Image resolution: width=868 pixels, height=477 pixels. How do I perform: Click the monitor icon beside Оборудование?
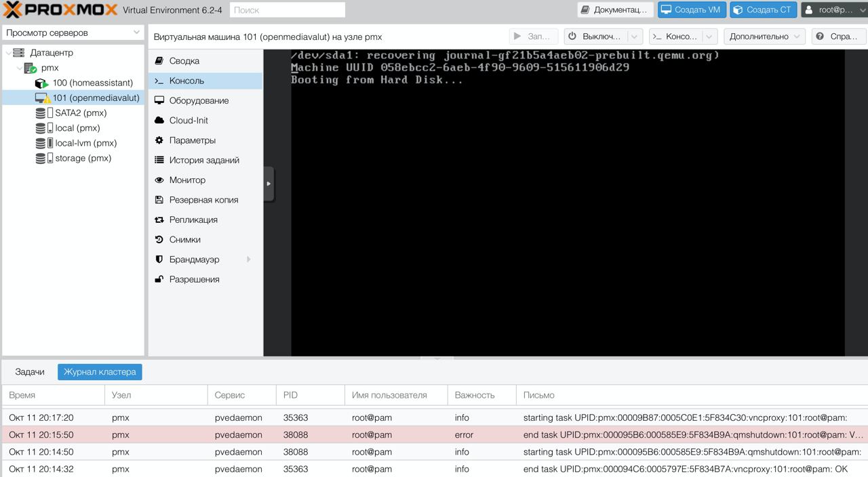pyautogui.click(x=159, y=100)
